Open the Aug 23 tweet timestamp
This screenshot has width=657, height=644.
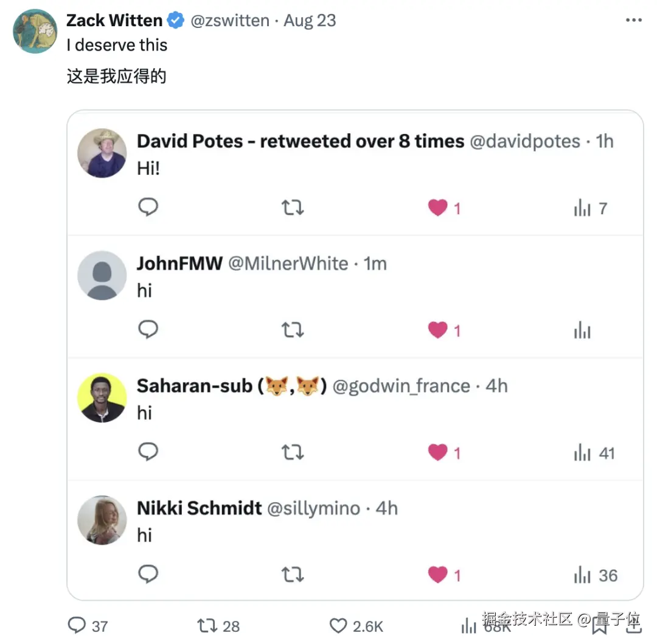pyautogui.click(x=310, y=20)
